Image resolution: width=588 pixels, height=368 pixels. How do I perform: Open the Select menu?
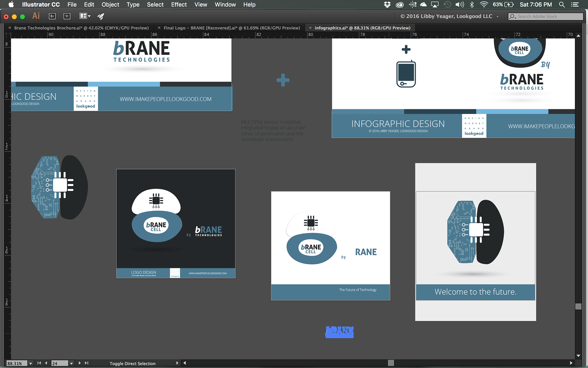155,4
